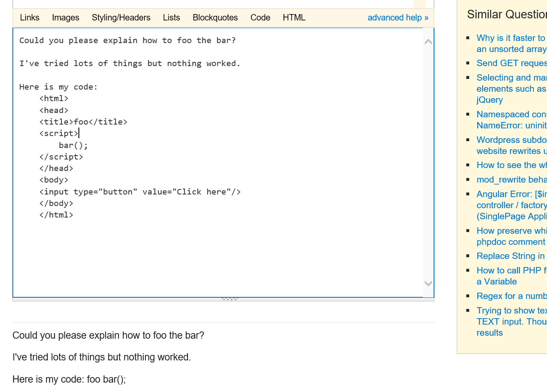
Task: Open the Blockquotes help tab
Action: 215,17
